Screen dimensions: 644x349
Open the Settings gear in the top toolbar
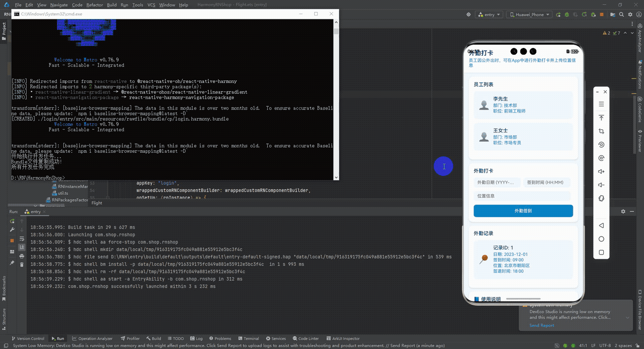tap(630, 15)
